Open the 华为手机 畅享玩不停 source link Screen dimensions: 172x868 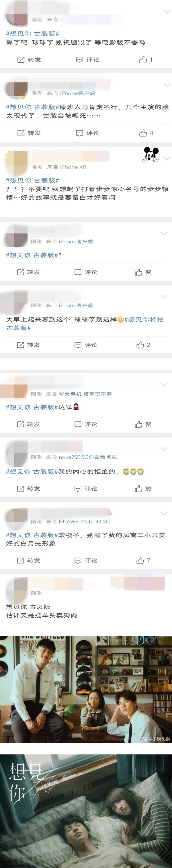click(85, 394)
